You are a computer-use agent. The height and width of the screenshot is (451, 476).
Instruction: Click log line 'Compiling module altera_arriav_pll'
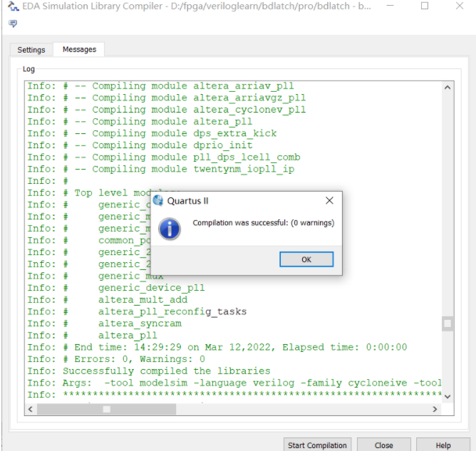coord(160,86)
